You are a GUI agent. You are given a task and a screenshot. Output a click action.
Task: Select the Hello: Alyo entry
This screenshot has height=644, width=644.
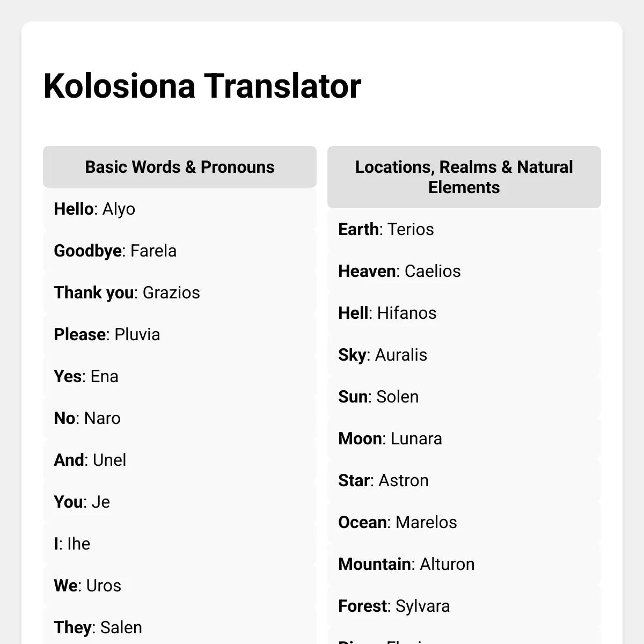[180, 209]
